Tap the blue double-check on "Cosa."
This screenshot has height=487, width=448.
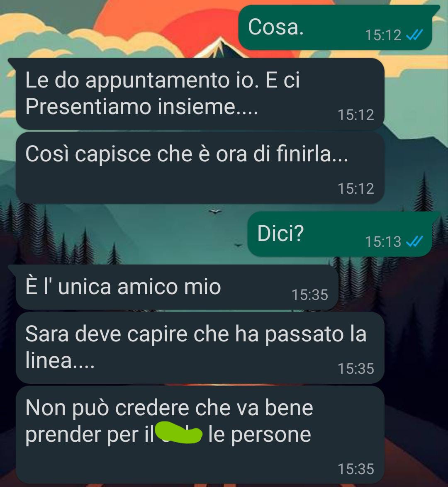coord(414,35)
